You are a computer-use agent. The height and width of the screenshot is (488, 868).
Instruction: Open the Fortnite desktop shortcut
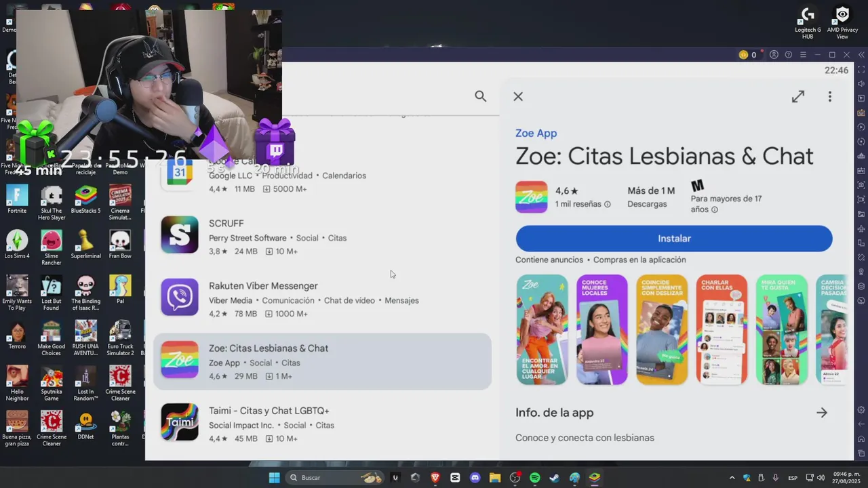coord(17,199)
